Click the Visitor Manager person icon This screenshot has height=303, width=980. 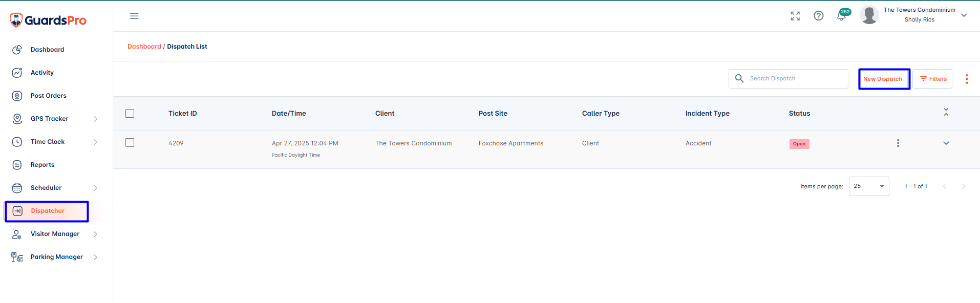tap(17, 234)
